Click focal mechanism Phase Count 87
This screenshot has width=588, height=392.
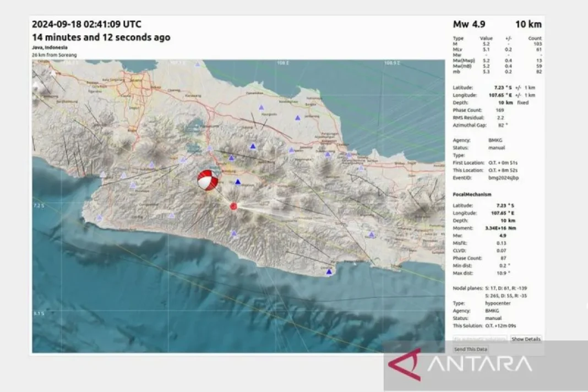pos(503,258)
